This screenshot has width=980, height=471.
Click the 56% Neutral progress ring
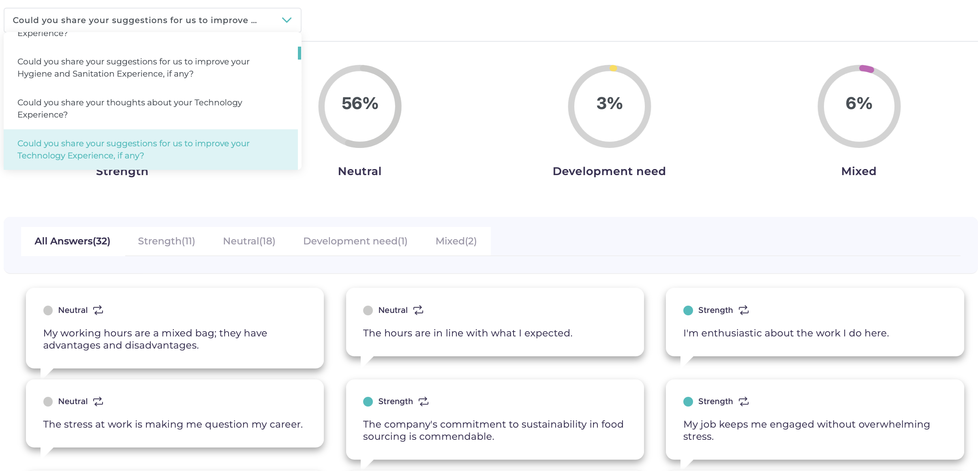click(x=359, y=106)
